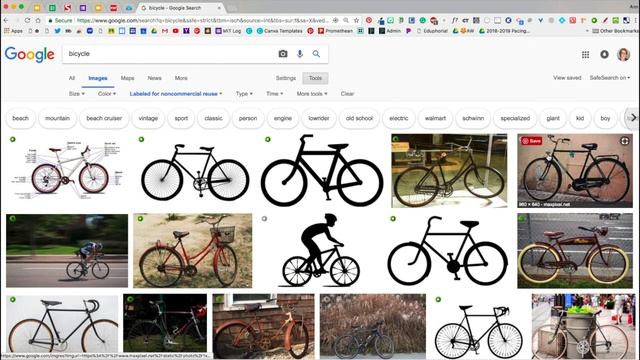This screenshot has width=640, height=360.
Task: Click the red Save pin button
Action: tap(531, 141)
